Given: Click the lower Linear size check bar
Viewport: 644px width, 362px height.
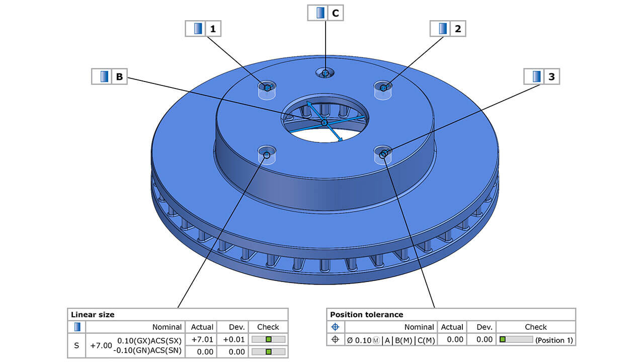Looking at the screenshot, I should [268, 351].
